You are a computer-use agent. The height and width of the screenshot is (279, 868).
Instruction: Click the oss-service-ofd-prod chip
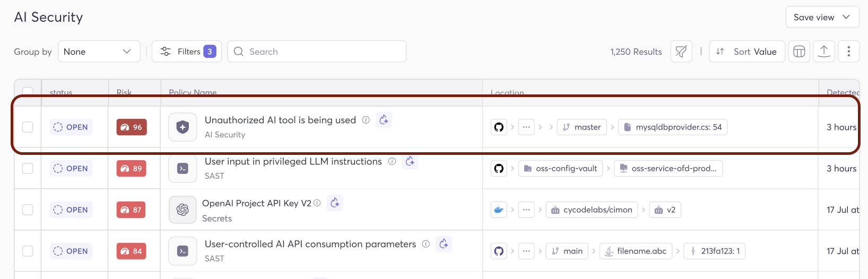pyautogui.click(x=668, y=169)
